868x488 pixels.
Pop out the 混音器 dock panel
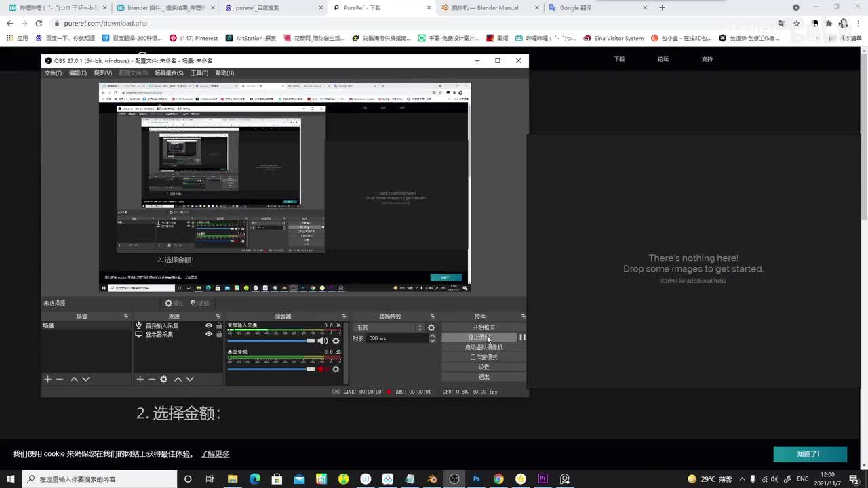coord(344,317)
